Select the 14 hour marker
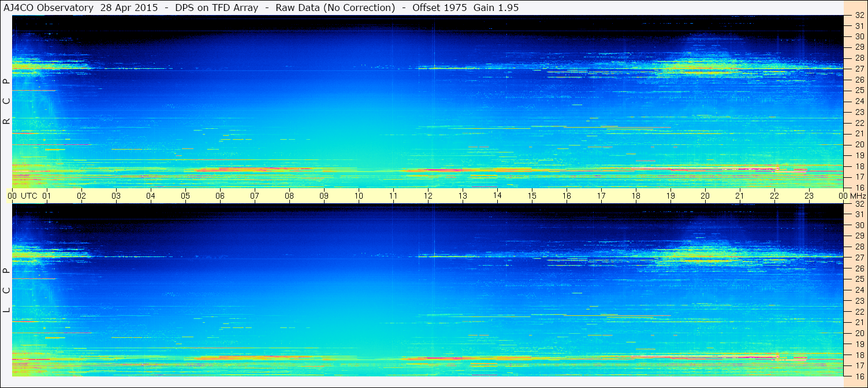868x388 pixels. coord(497,195)
